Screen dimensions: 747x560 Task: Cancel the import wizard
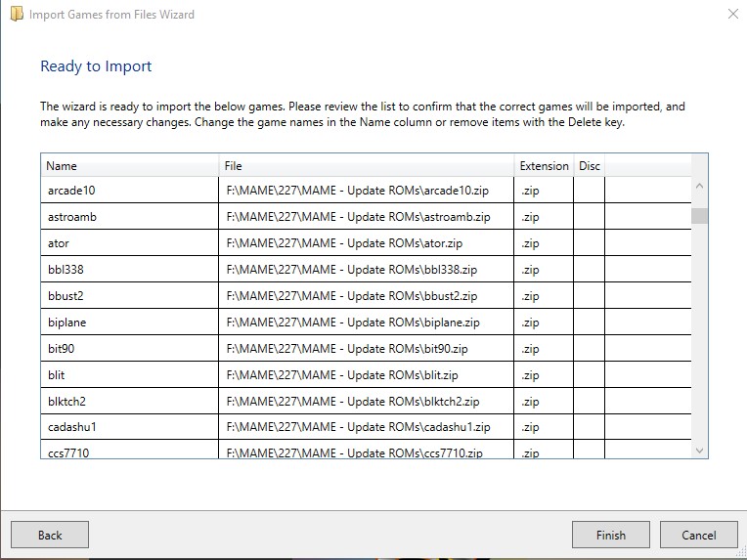pyautogui.click(x=698, y=535)
